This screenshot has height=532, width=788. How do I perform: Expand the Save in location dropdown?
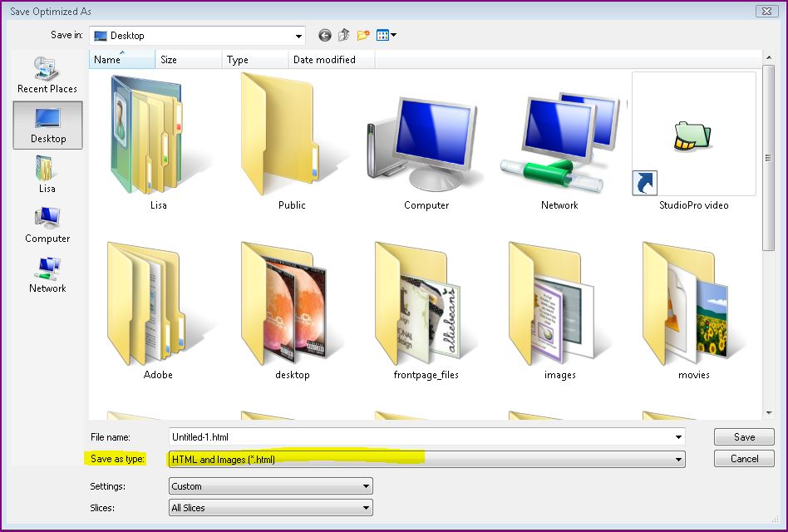point(297,35)
